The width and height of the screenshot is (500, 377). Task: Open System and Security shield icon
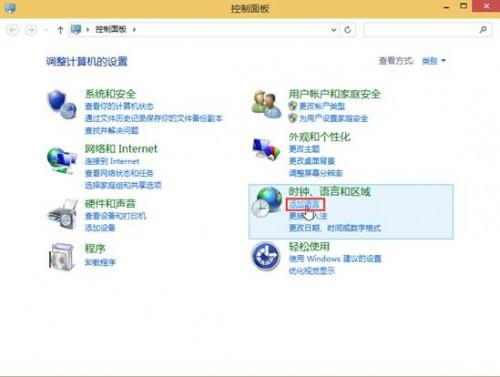(x=62, y=104)
